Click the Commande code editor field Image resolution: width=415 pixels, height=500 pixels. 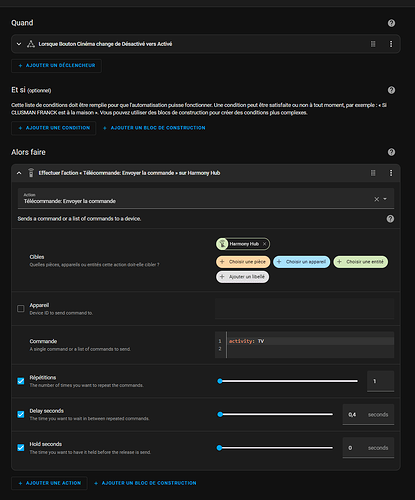click(305, 345)
